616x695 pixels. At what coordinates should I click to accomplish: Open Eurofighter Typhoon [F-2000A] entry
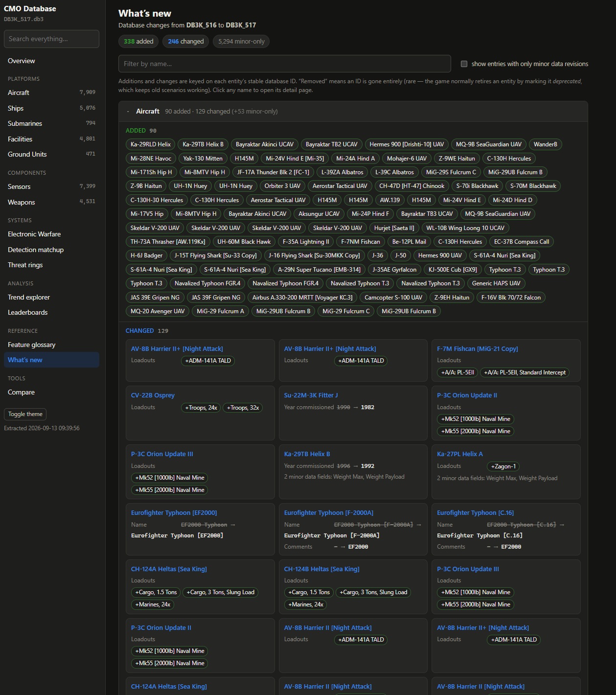[x=328, y=513]
